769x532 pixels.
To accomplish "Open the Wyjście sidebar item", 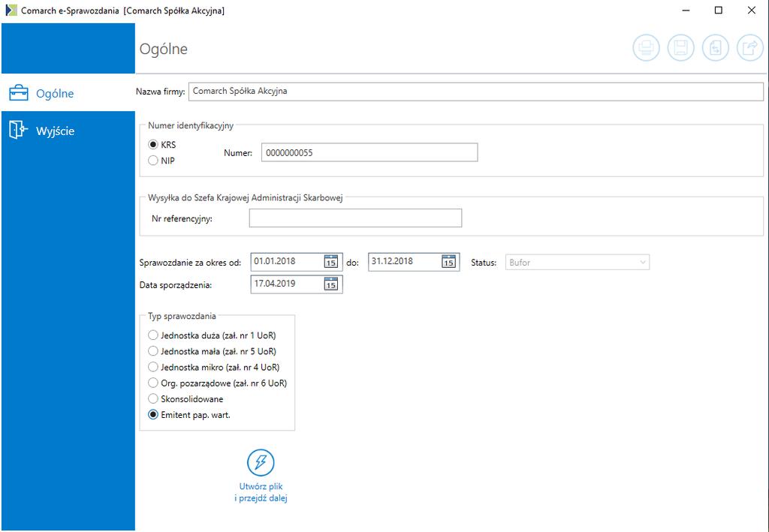I will click(68, 131).
